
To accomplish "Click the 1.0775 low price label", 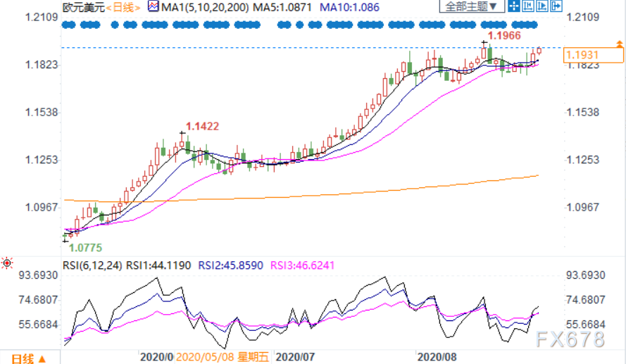I will (x=85, y=248).
